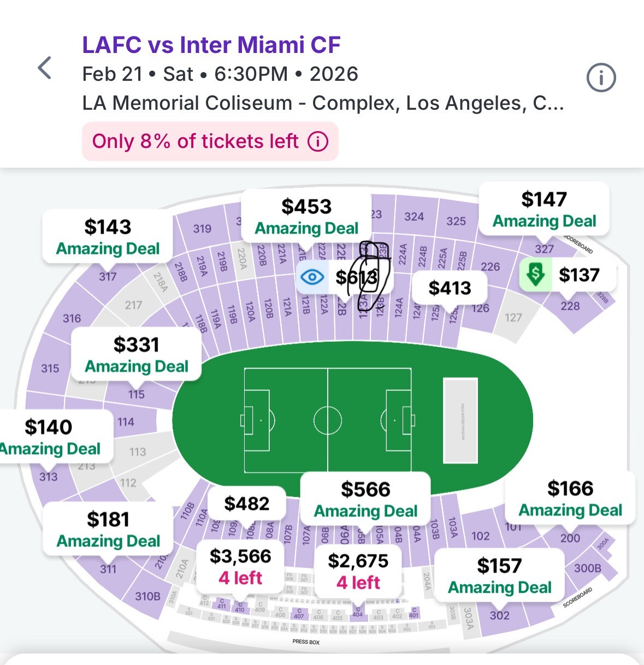This screenshot has height=665, width=644.
Task: Pick section 324 on the seat map
Action: (x=414, y=217)
